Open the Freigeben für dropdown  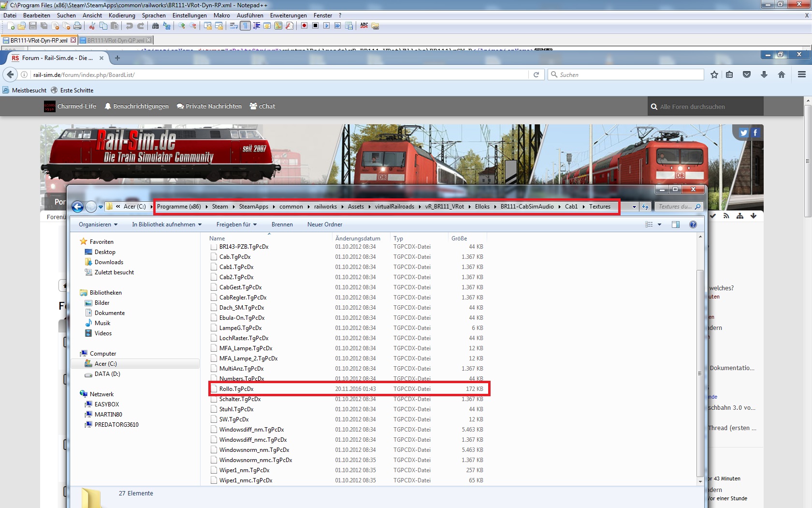(x=236, y=224)
